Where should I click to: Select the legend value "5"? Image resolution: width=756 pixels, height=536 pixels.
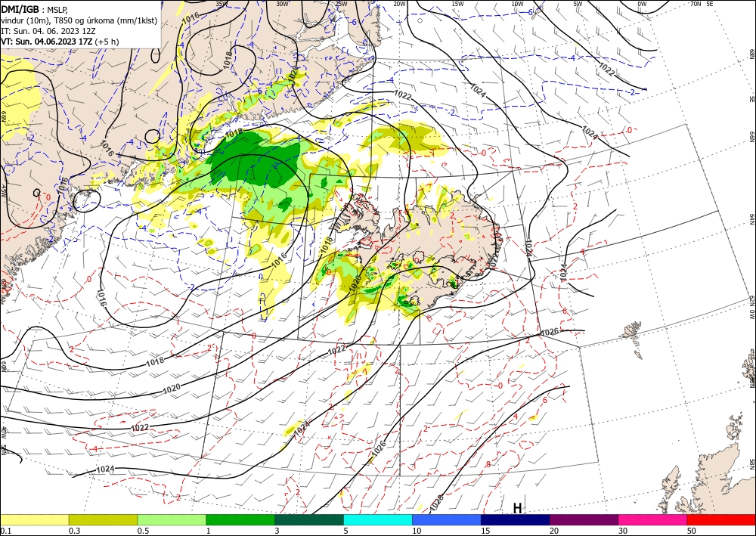(x=345, y=531)
